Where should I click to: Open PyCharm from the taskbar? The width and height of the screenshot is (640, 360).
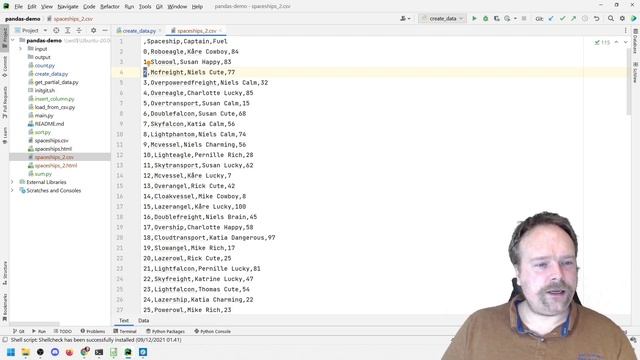click(x=128, y=352)
